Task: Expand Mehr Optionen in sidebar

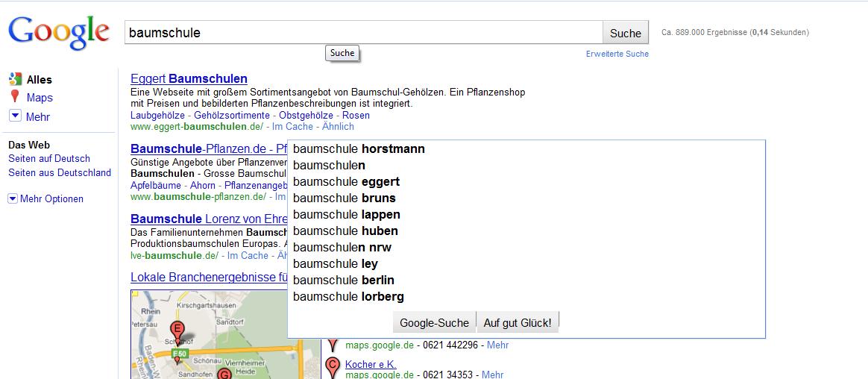Action: pos(13,198)
